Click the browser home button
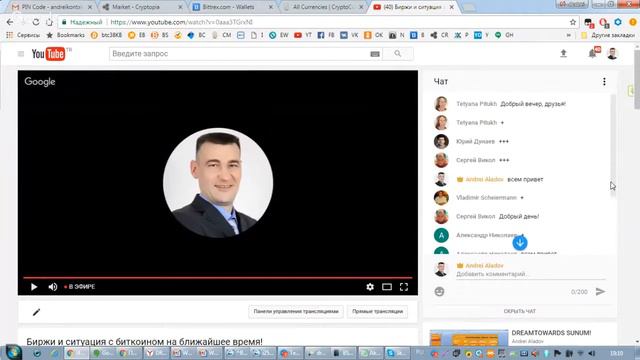This screenshot has width=640, height=360. click(x=49, y=22)
